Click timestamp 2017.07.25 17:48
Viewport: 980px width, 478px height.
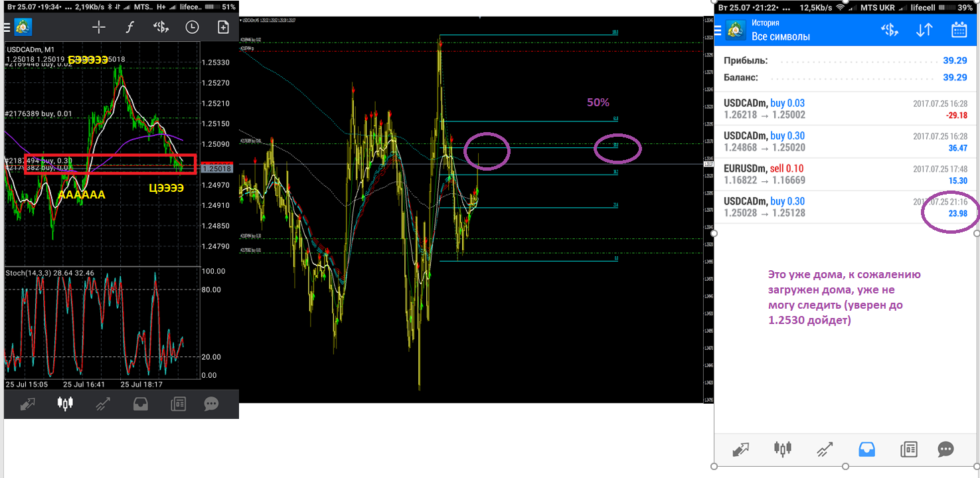940,169
